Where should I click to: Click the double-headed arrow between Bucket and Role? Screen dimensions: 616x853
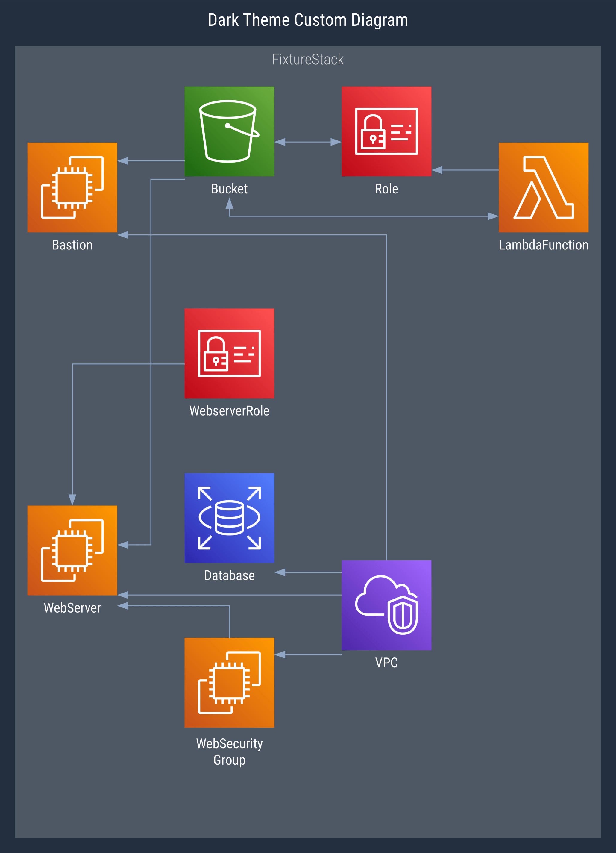click(x=308, y=142)
